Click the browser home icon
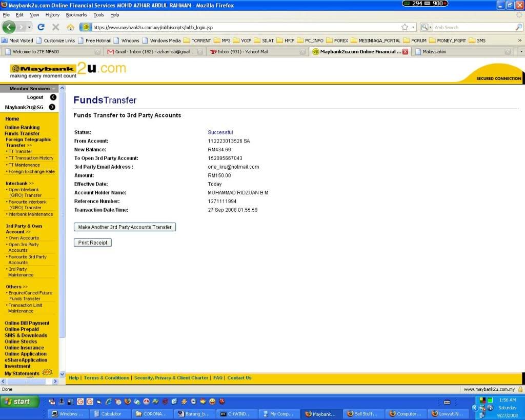525x420 pixels. 70,27
